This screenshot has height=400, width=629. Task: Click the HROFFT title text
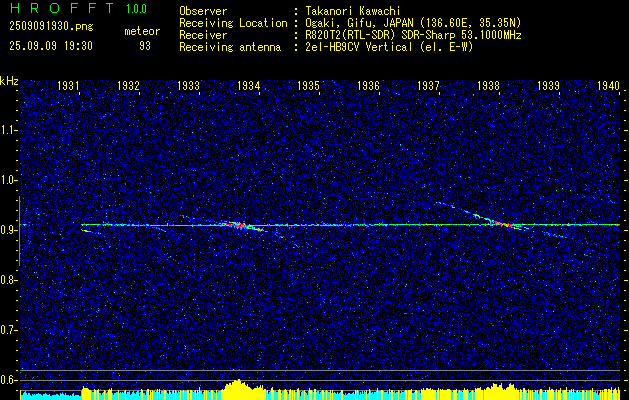point(63,8)
